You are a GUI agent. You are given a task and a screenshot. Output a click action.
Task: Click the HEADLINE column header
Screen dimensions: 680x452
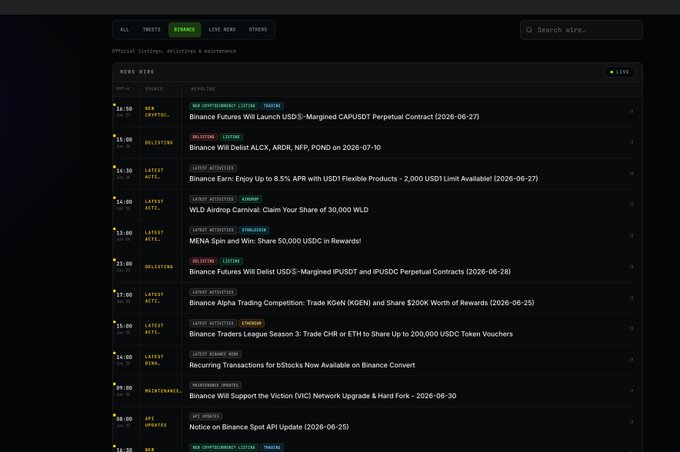pos(203,89)
